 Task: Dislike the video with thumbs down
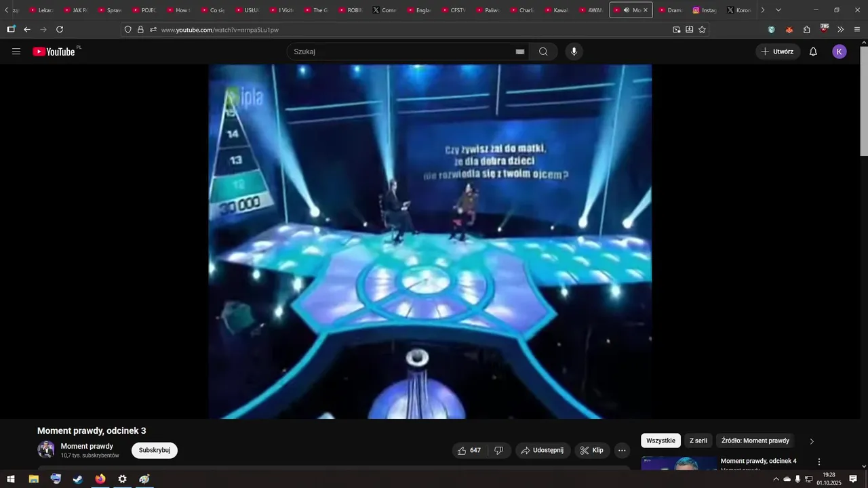pos(499,450)
